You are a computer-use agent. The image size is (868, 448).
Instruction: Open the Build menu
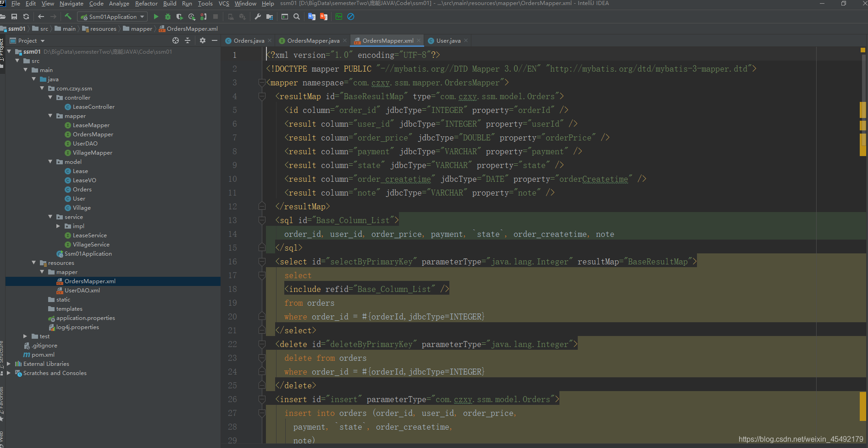[x=170, y=4]
